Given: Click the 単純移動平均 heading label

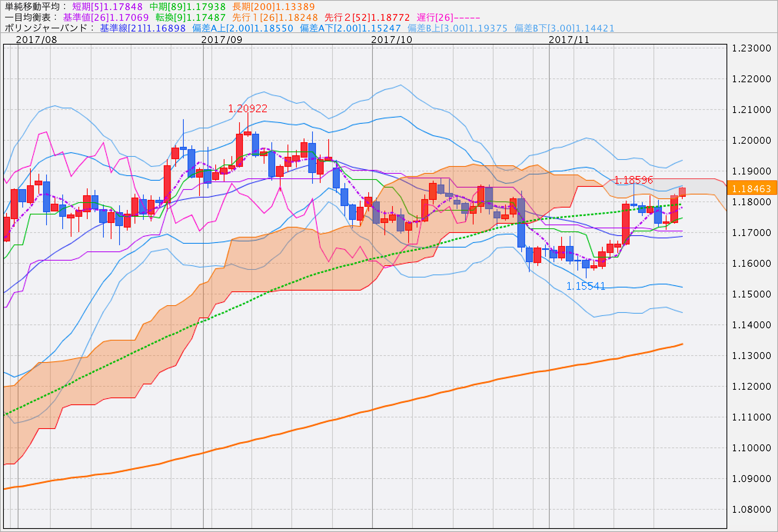Looking at the screenshot, I should click(35, 7).
